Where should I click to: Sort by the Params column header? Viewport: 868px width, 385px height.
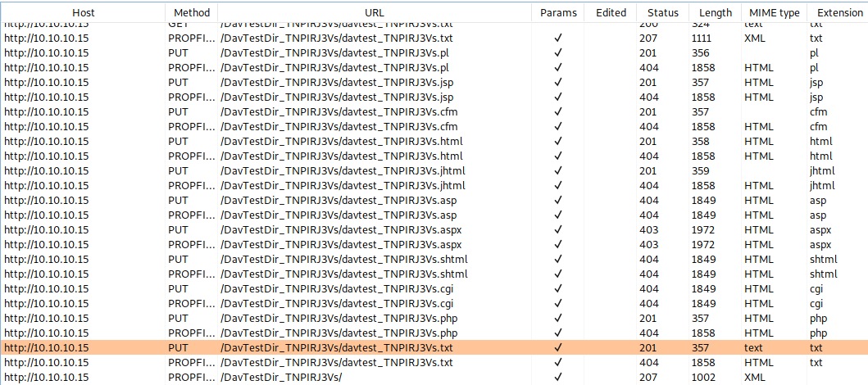(558, 12)
